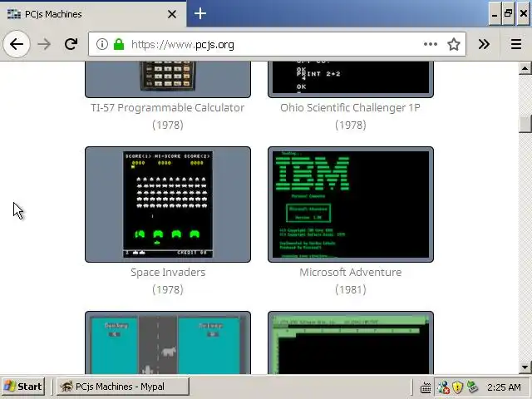532x399 pixels.
Task: Open the teal road-crossing game thumbnail
Action: pyautogui.click(x=168, y=342)
